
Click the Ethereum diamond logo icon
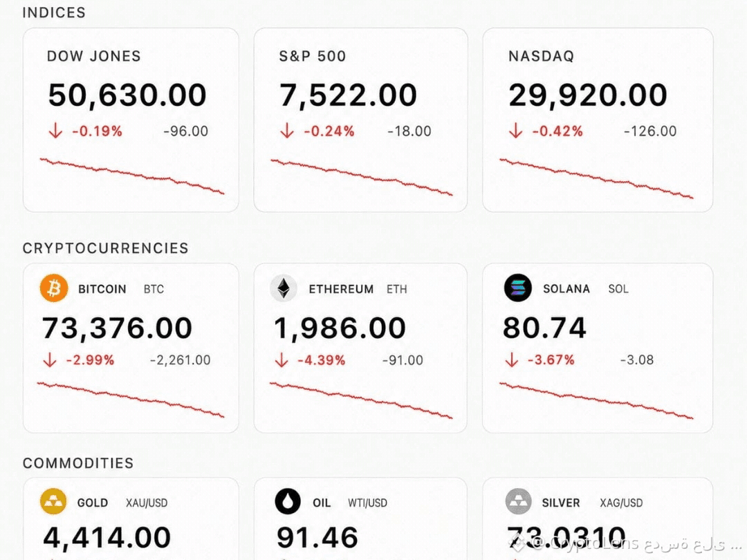pos(284,288)
